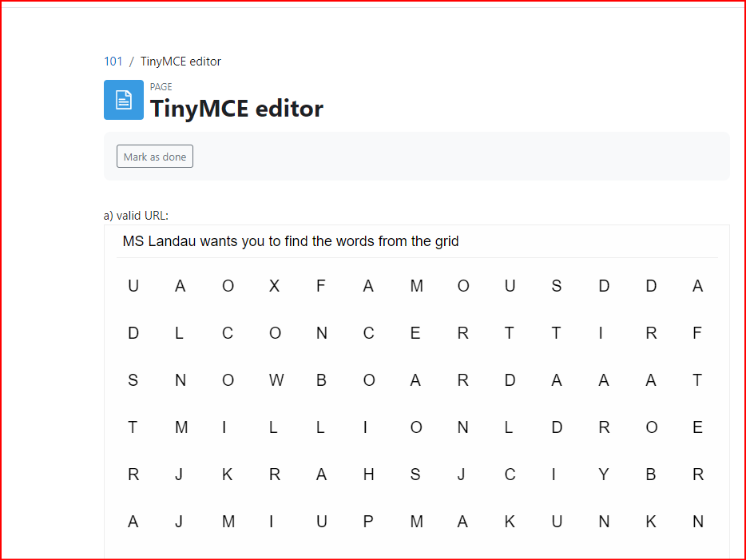Click the 'MS Landau wants you to find' heading

291,241
